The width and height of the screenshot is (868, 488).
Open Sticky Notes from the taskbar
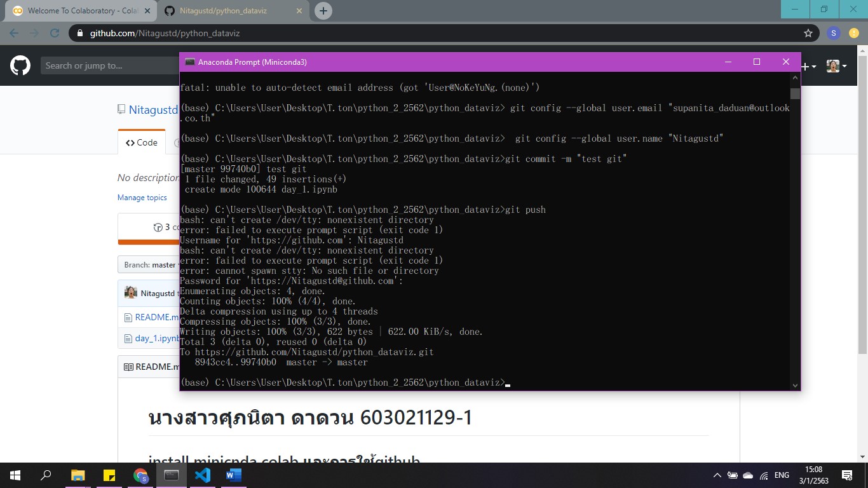point(109,475)
